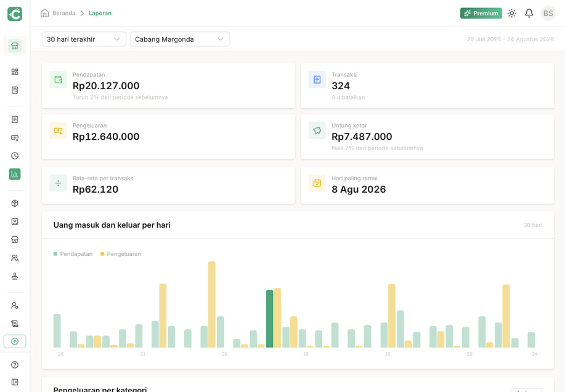
Task: Collapse the sidebar with the panel icon
Action: click(15, 382)
